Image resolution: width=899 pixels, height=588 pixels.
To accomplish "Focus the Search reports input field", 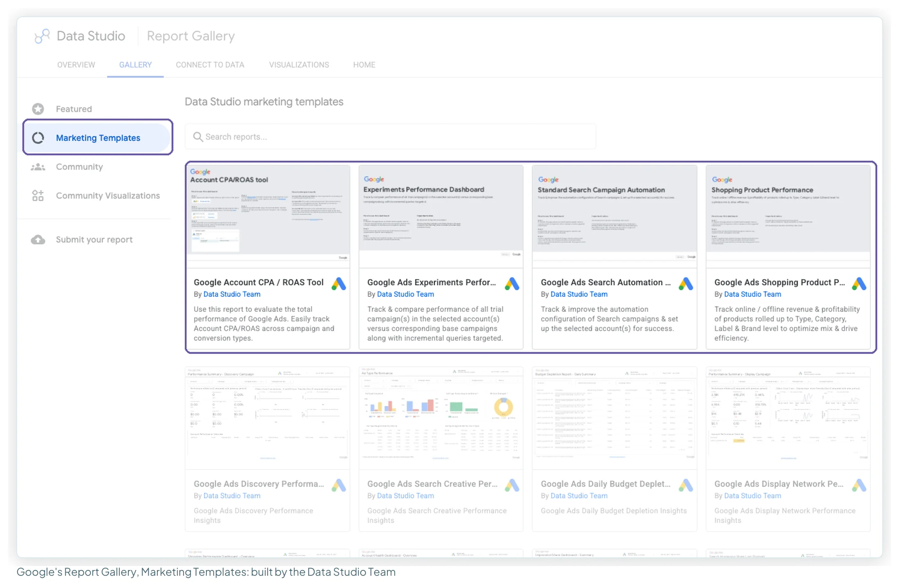I will 390,136.
